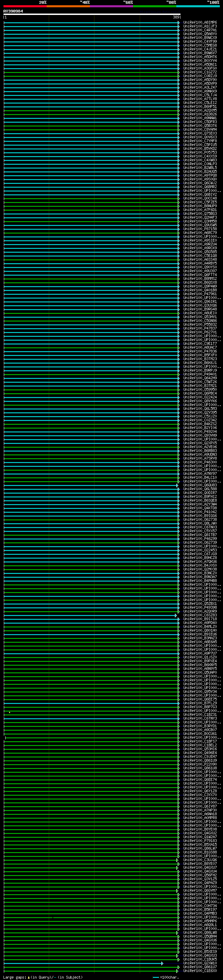Click the orange ~40% legend segment
The height and width of the screenshot is (980, 223).
coord(68,6)
